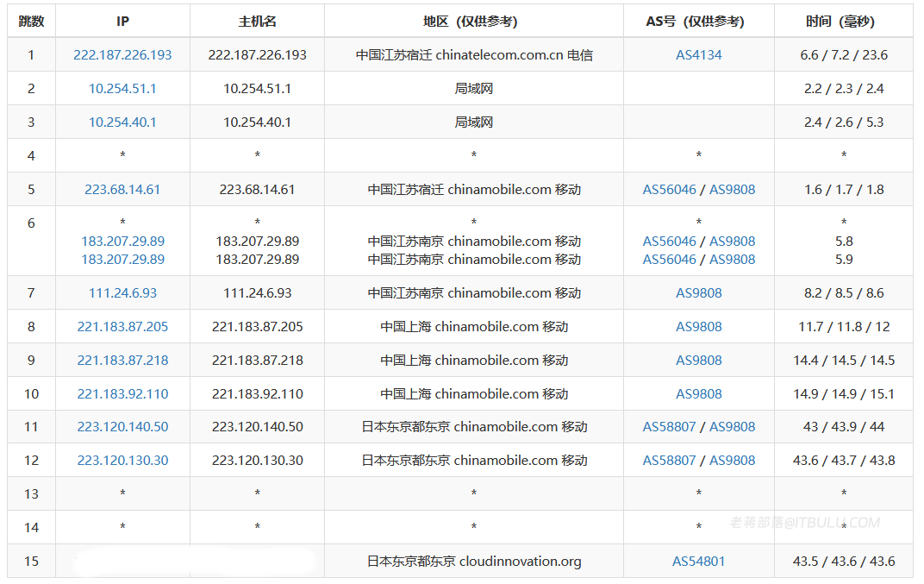
Task: Select hostname cell 10.254.51.1
Action: coord(257,89)
